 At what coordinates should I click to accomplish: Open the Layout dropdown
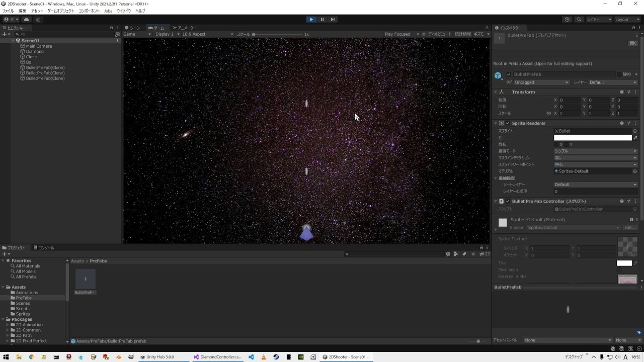tap(627, 20)
